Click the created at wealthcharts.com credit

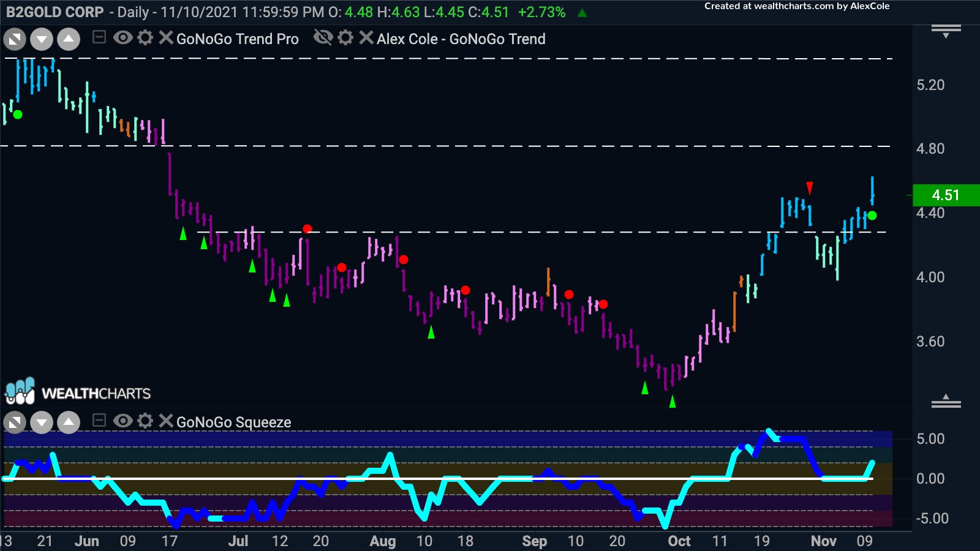[797, 6]
